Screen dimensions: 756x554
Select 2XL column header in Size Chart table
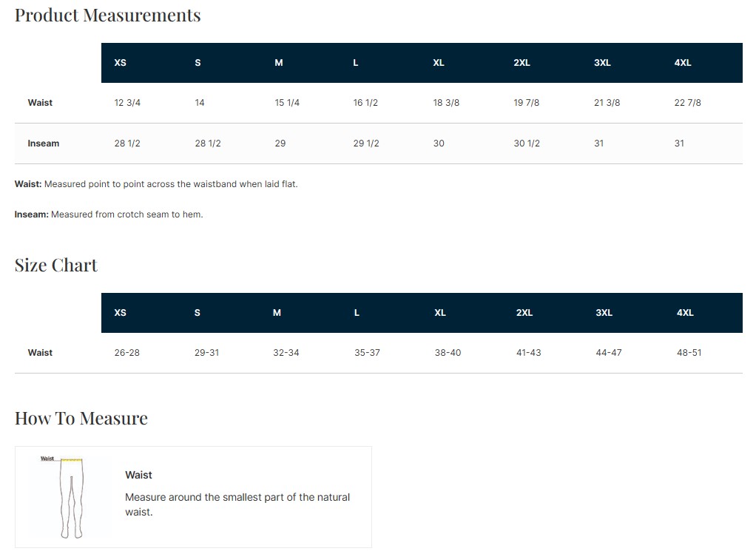coord(524,313)
